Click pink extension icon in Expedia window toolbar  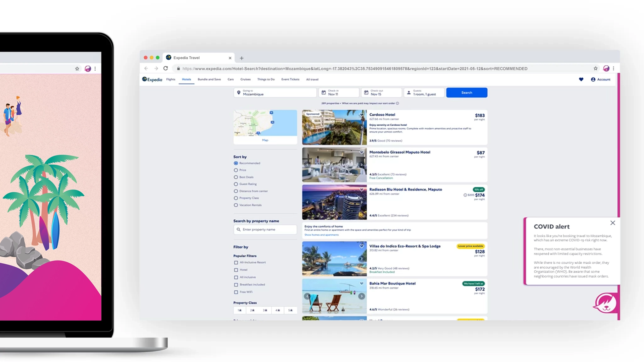pos(606,69)
